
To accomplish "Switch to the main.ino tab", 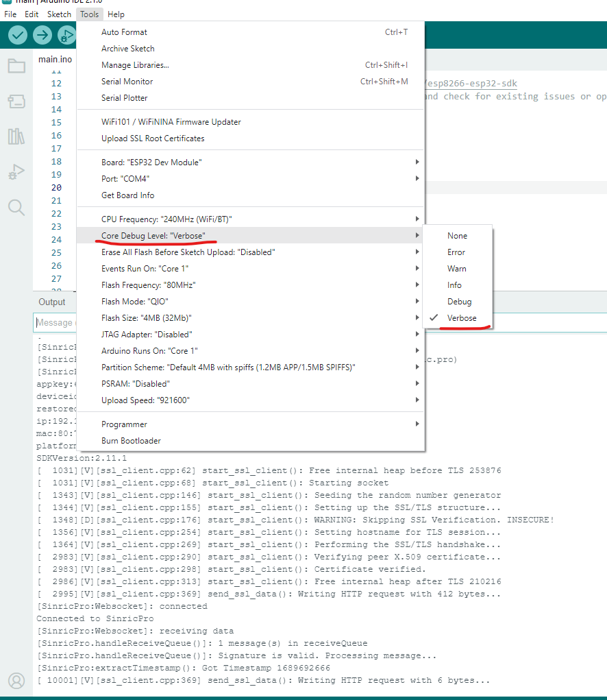I will [x=55, y=59].
